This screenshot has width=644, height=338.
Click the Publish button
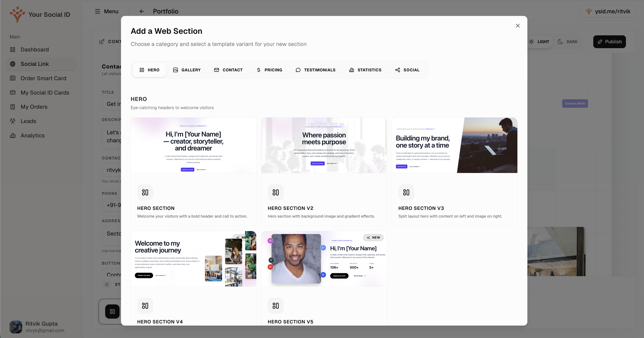pyautogui.click(x=609, y=42)
